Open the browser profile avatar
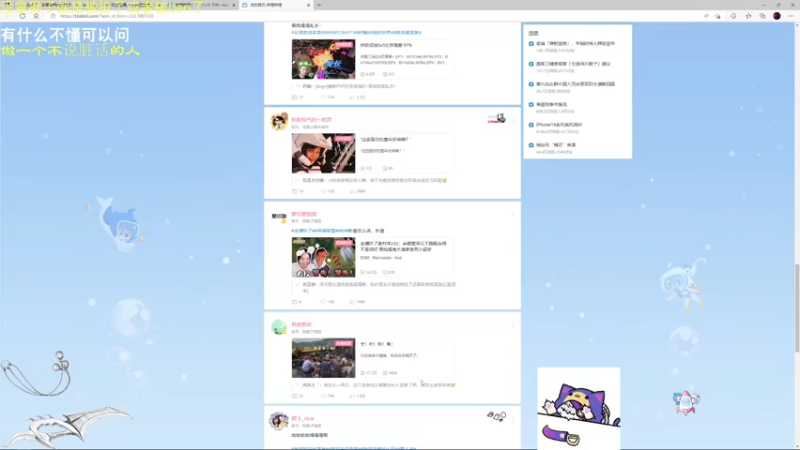The image size is (800, 450). (777, 16)
